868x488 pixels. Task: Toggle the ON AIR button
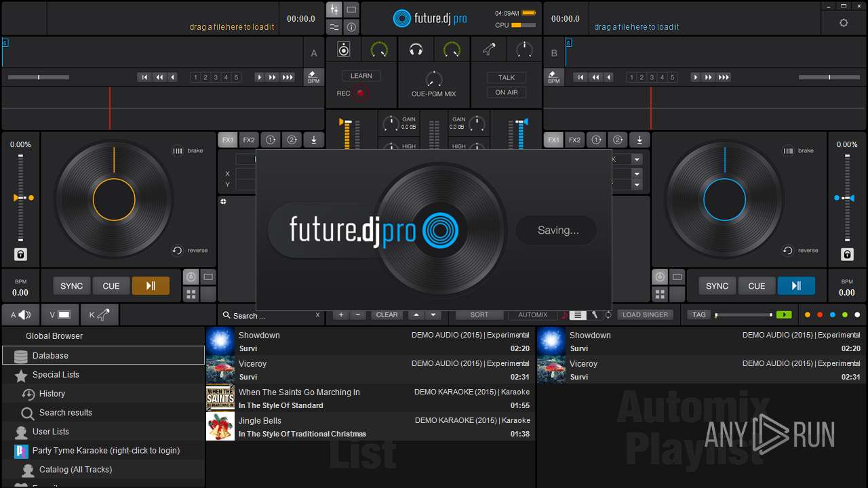tap(507, 92)
